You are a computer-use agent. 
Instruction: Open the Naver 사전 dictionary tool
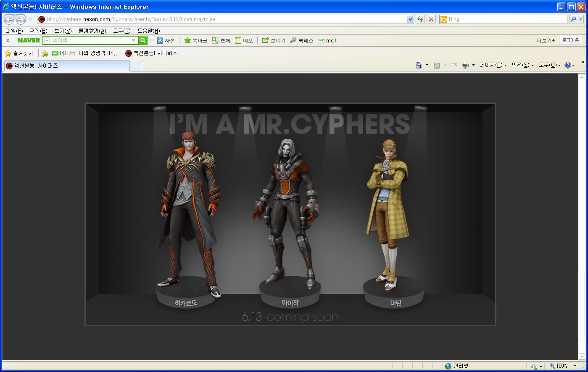point(166,40)
